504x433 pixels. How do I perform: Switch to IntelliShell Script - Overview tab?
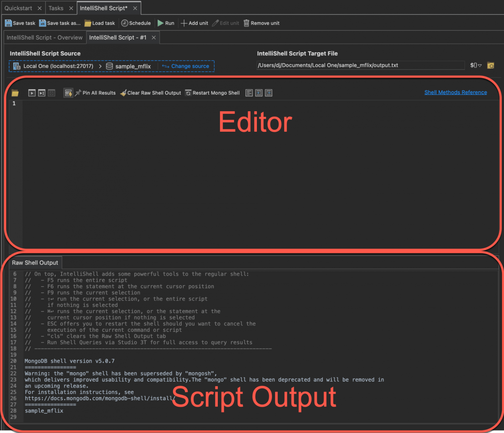[x=45, y=38]
